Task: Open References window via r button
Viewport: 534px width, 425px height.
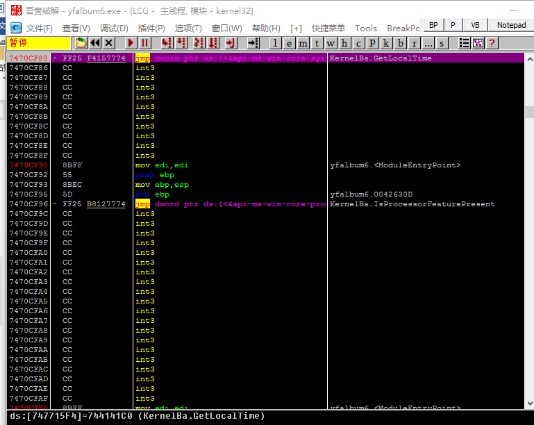Action: (x=414, y=43)
